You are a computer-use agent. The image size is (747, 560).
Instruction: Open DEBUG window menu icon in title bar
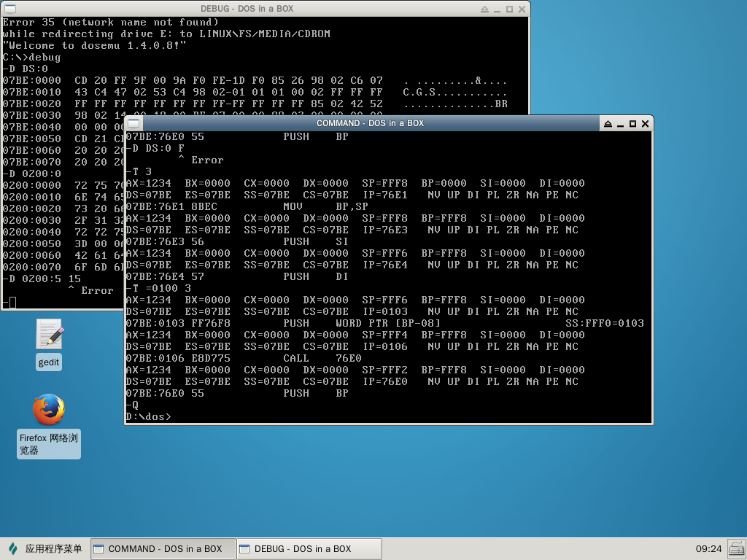click(x=9, y=9)
